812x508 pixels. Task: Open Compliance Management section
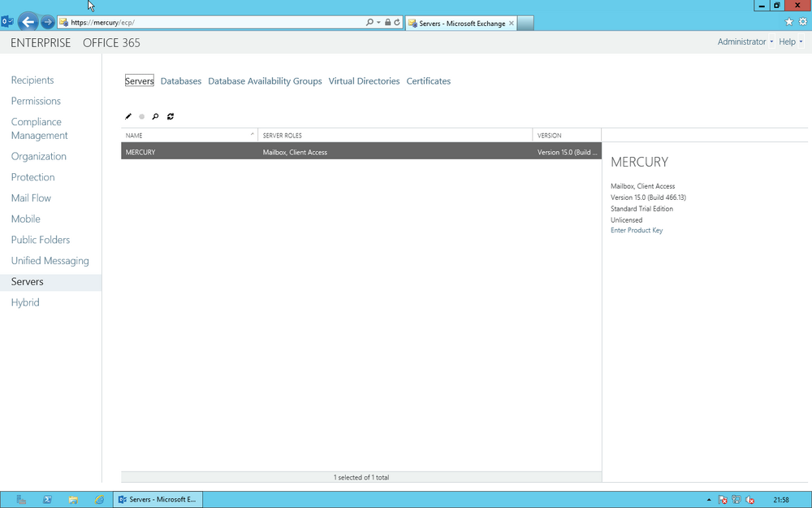click(39, 128)
